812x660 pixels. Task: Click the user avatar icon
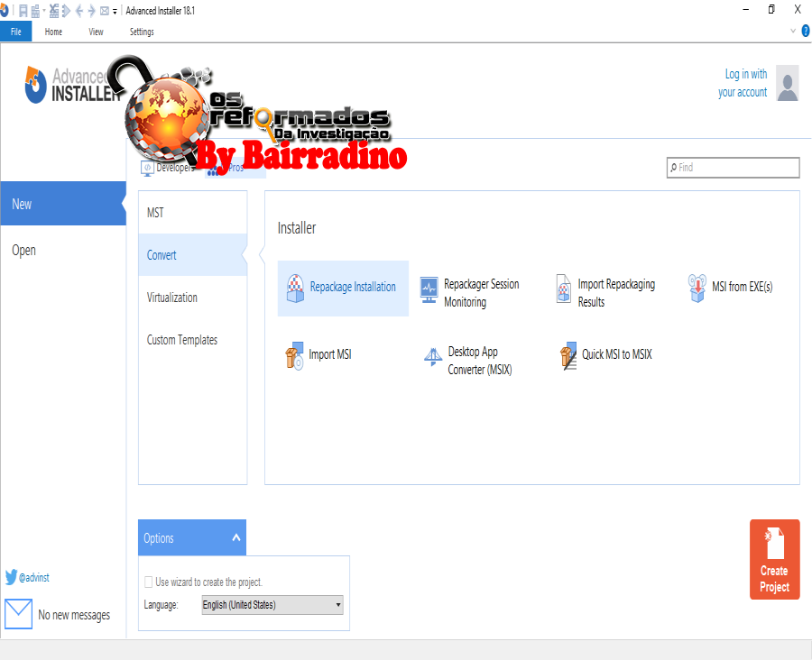click(788, 83)
